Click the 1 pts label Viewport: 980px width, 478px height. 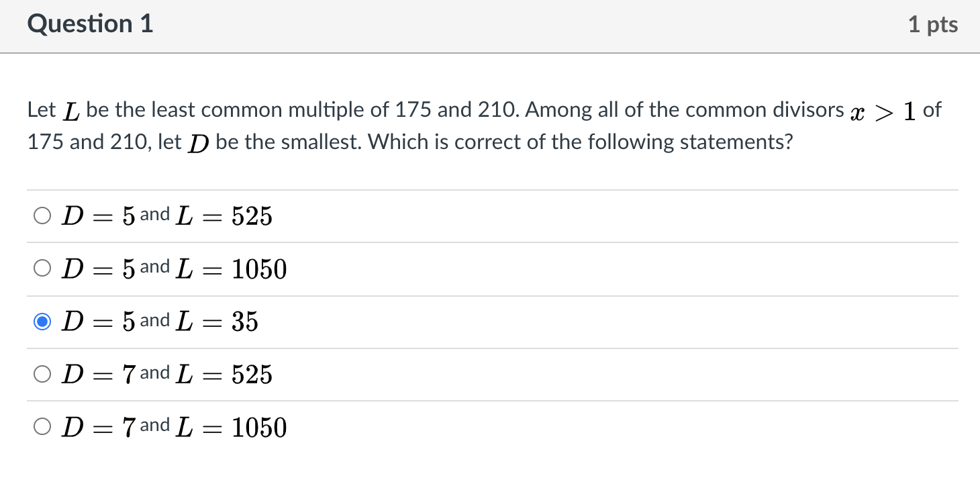click(933, 23)
